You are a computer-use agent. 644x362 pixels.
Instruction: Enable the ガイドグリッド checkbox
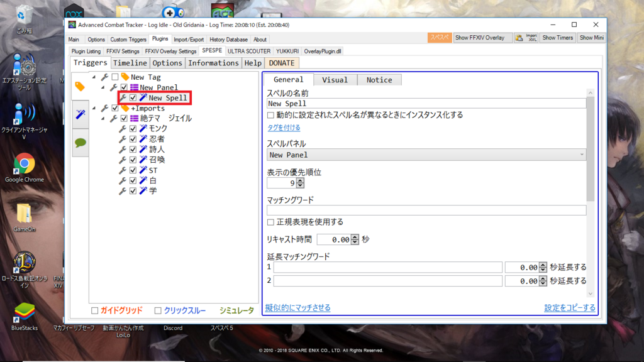coord(95,310)
